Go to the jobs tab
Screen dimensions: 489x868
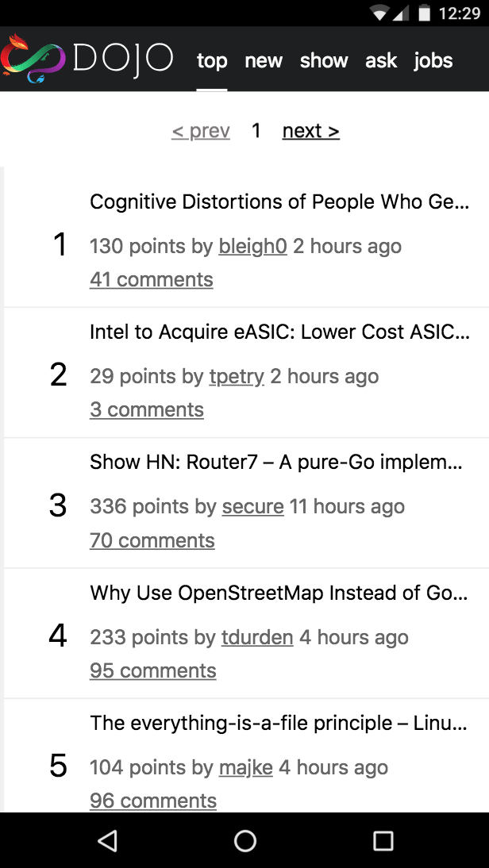(x=433, y=60)
